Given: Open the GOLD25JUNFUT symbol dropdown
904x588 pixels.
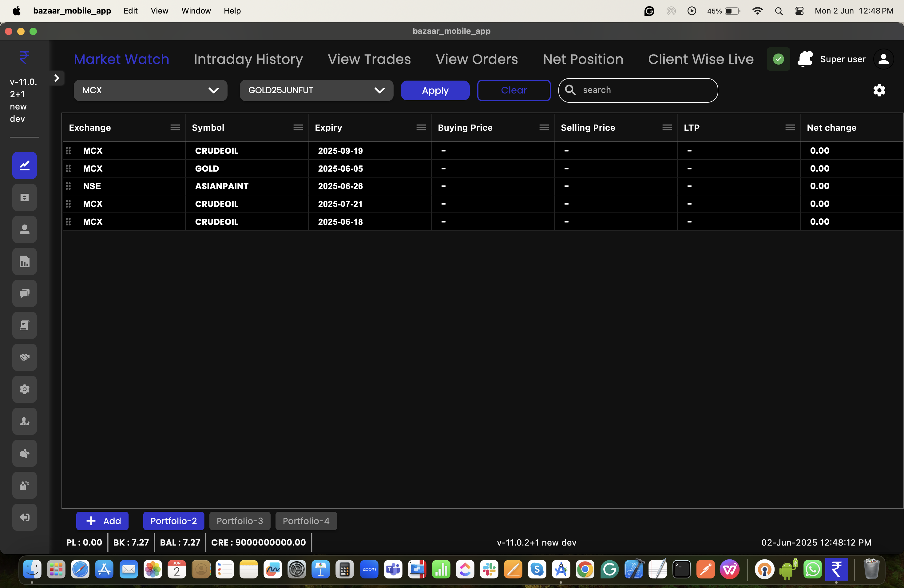Looking at the screenshot, I should click(x=316, y=90).
